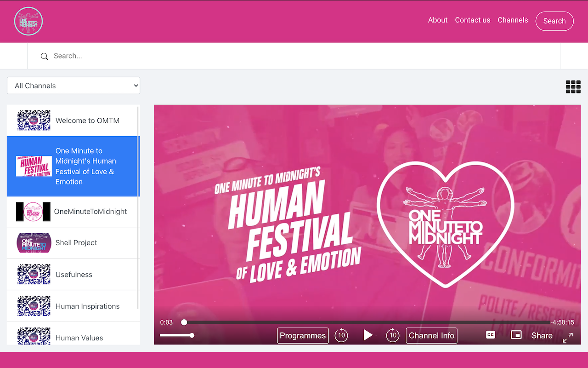Open the All Channels dropdown
Viewport: 588px width, 368px height.
pos(73,86)
